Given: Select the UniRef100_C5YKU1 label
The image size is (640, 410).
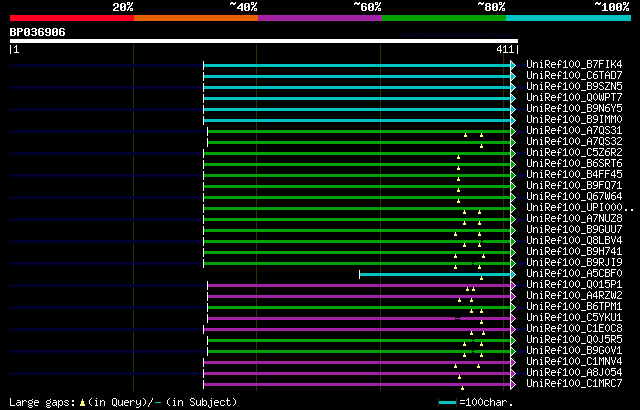Looking at the screenshot, I should pos(574,318).
